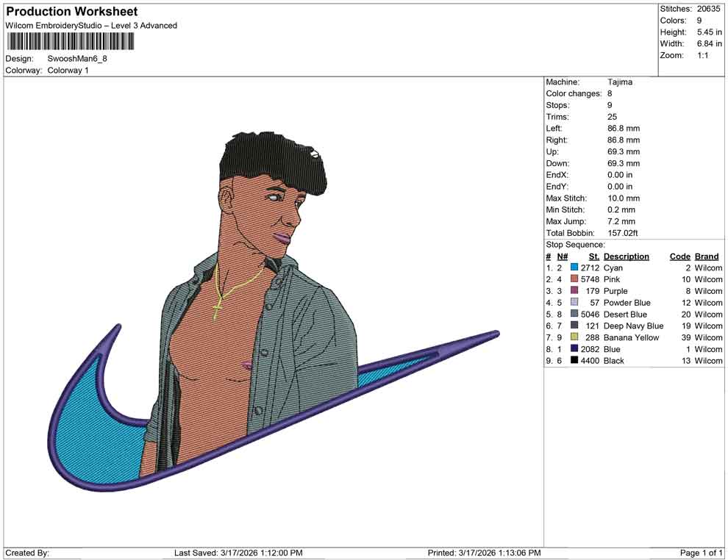Click the Black thread color chip
The image size is (728, 560).
(576, 361)
